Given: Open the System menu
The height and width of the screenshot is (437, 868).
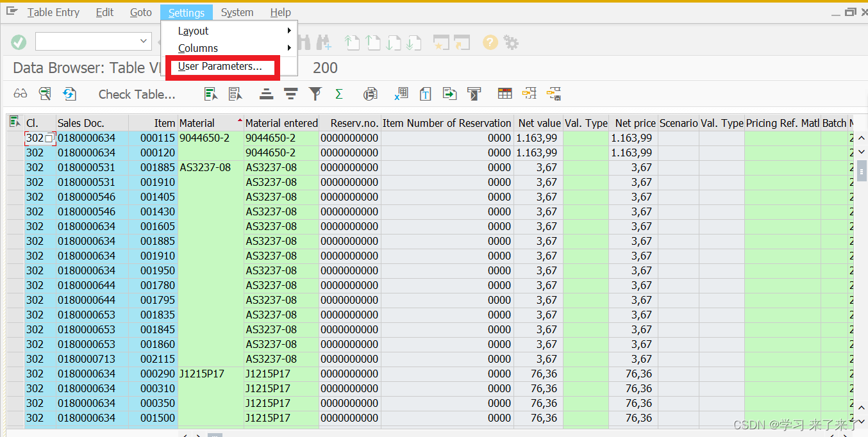Looking at the screenshot, I should tap(237, 12).
